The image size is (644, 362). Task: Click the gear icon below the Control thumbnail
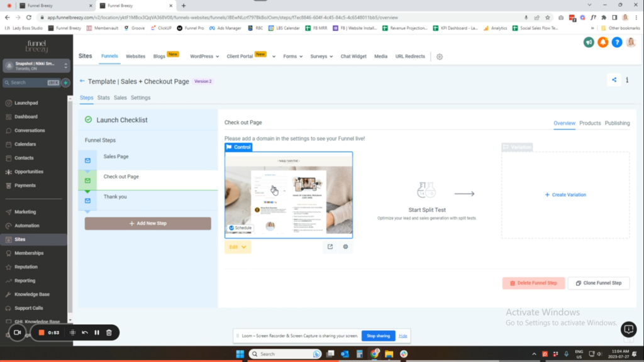(x=345, y=247)
